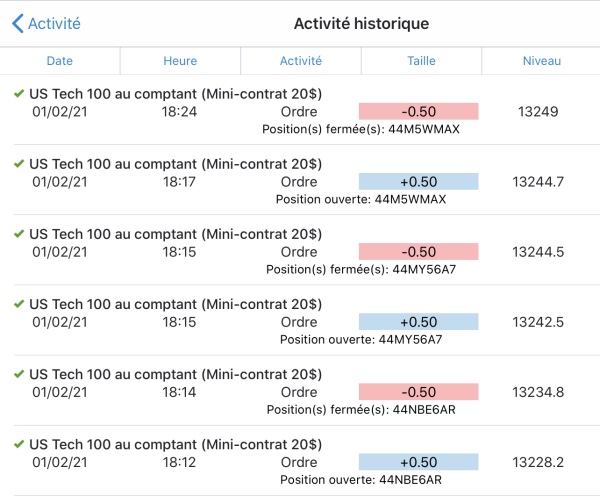The width and height of the screenshot is (600, 496).
Task: Click blue +0.50 size at 18:17
Action: coord(419,181)
